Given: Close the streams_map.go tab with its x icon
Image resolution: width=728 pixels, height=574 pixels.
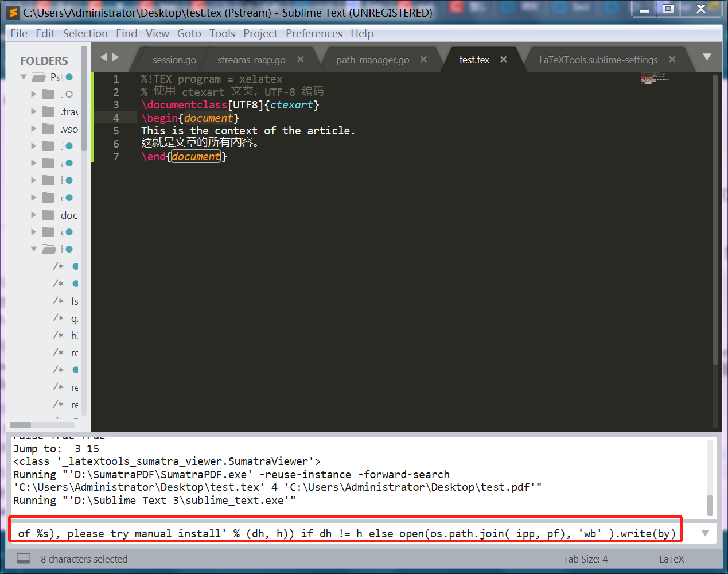Looking at the screenshot, I should tap(300, 59).
